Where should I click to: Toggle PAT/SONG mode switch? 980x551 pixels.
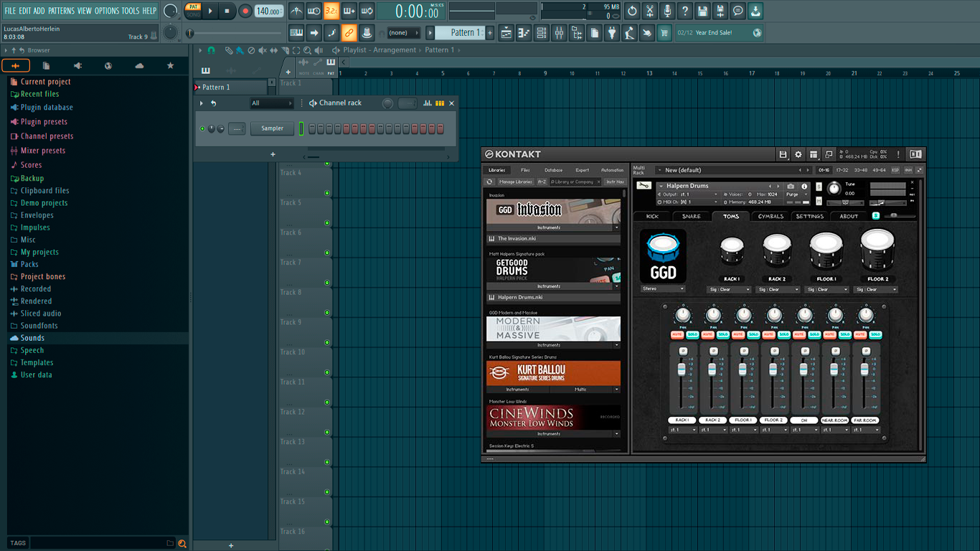point(193,11)
